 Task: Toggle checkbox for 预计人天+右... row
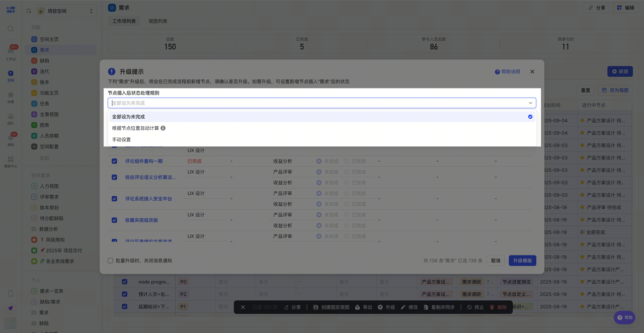pyautogui.click(x=124, y=294)
